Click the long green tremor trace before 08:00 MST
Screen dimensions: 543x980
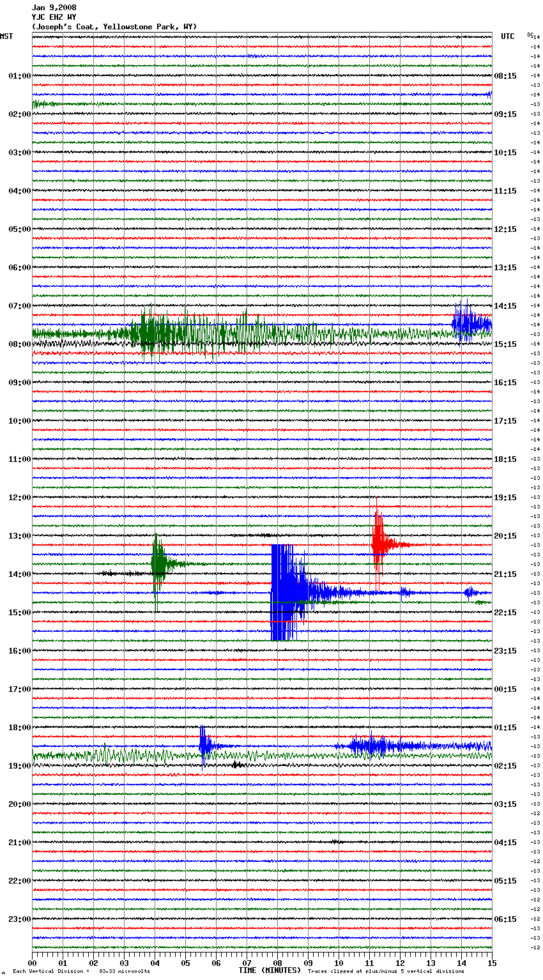pos(262,333)
